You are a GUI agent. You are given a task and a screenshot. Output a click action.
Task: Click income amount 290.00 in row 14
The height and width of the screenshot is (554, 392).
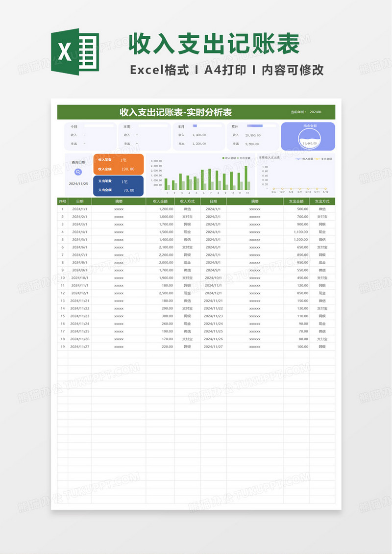tap(168, 308)
